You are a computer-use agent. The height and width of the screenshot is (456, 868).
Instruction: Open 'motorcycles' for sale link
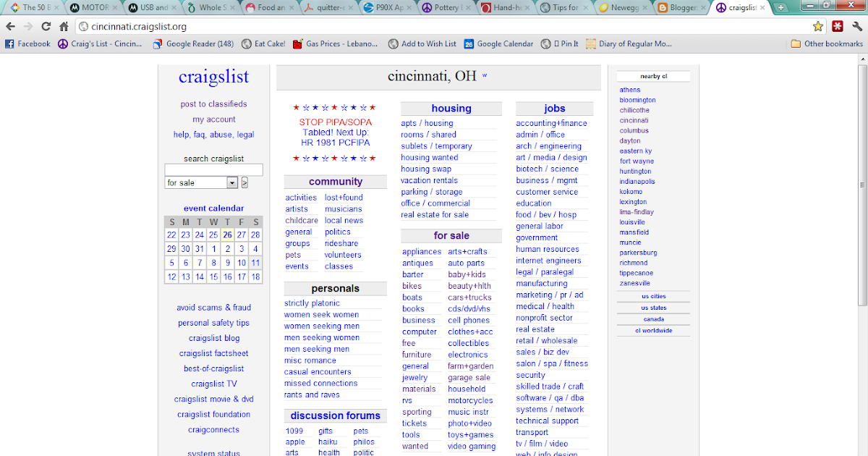coord(470,400)
